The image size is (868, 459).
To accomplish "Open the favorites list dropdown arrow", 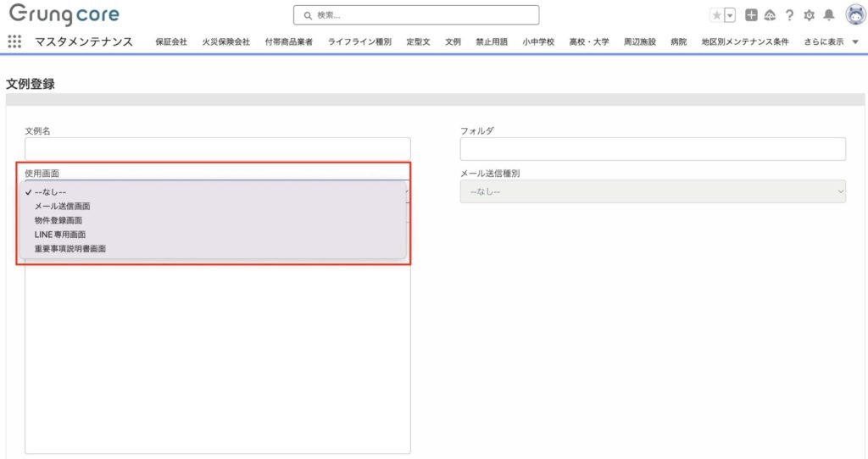I will [729, 15].
